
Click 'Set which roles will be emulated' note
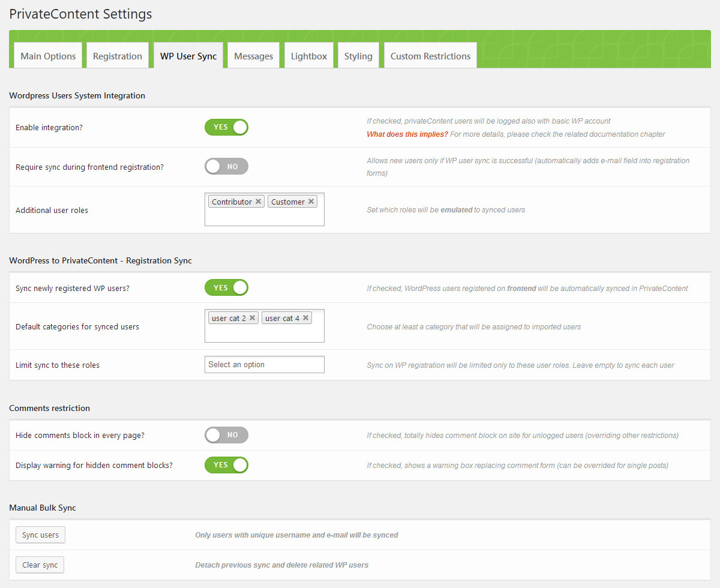pos(446,210)
